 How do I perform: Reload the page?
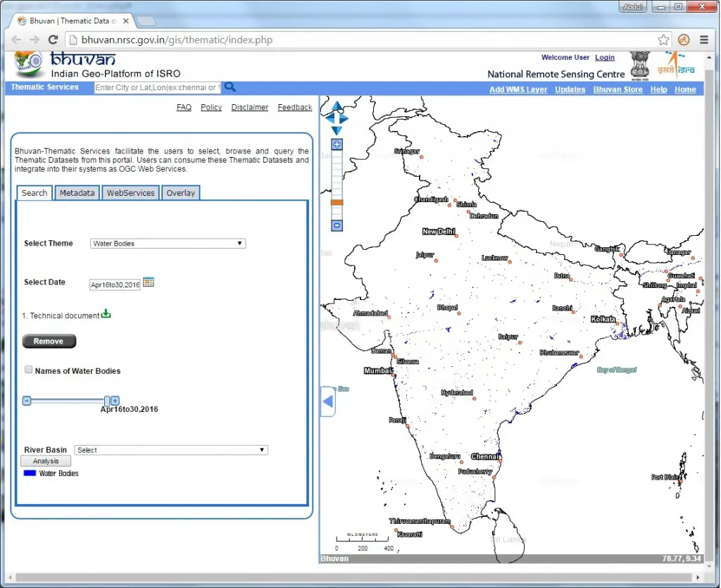pyautogui.click(x=54, y=40)
